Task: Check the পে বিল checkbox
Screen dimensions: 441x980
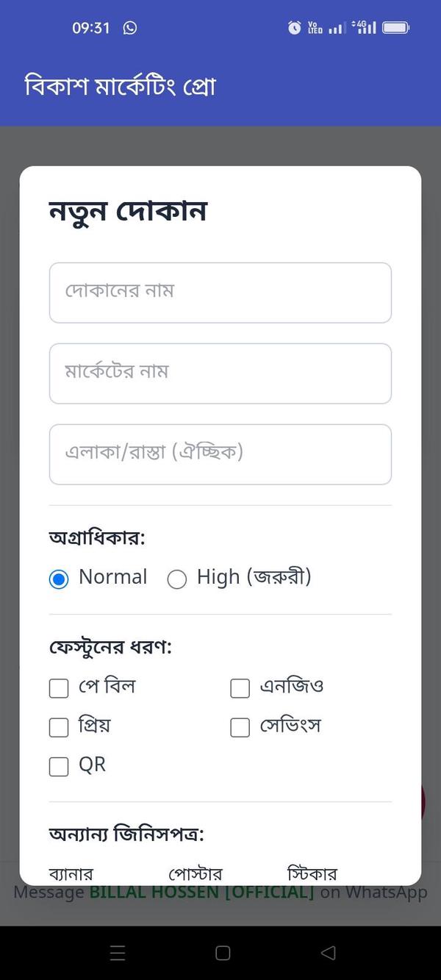Action: tap(59, 688)
